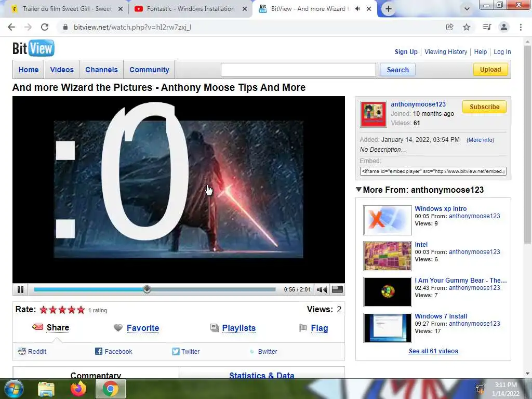The image size is (532, 399).
Task: Go back using browser back arrow
Action: [x=11, y=27]
